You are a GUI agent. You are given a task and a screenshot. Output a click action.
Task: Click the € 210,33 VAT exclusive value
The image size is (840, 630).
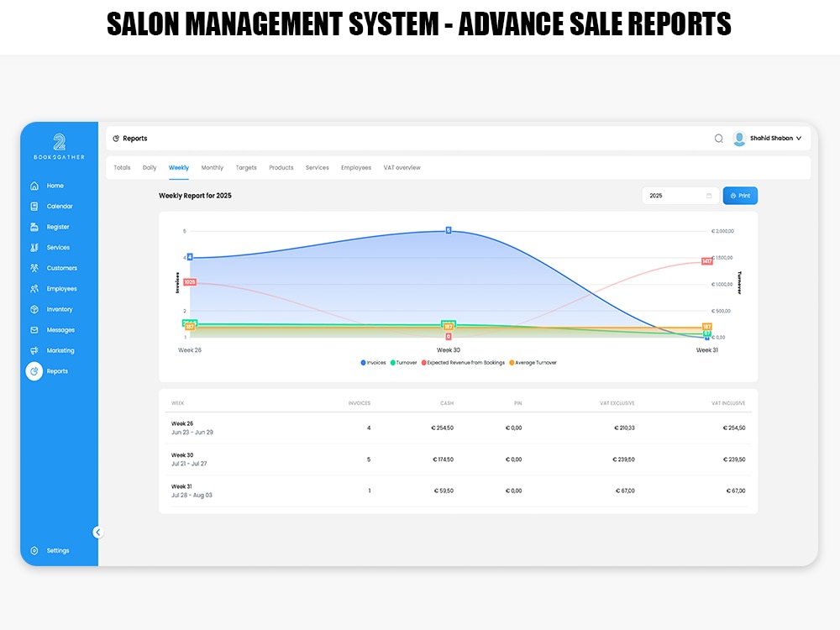pos(624,428)
